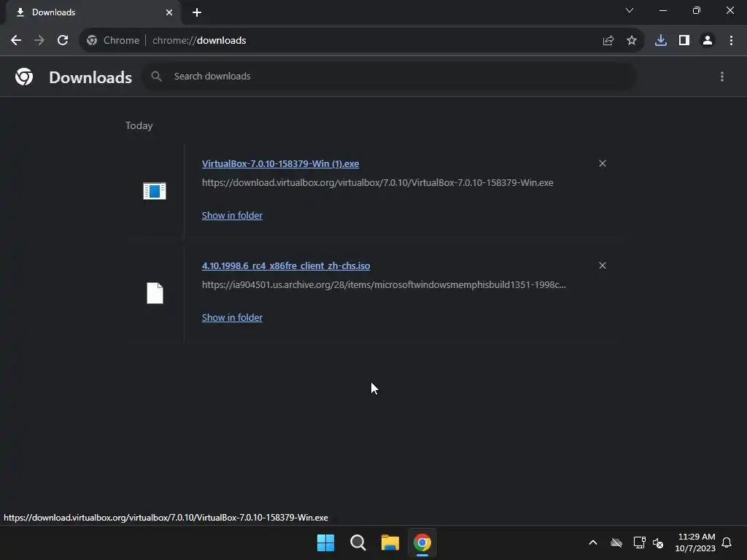Click the Today date heading
The width and height of the screenshot is (747, 560).
[x=139, y=125]
